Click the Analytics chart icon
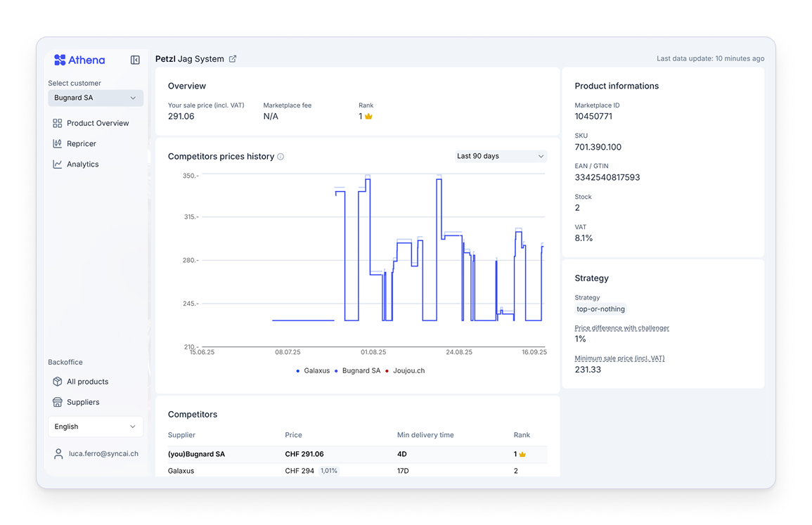 (58, 164)
